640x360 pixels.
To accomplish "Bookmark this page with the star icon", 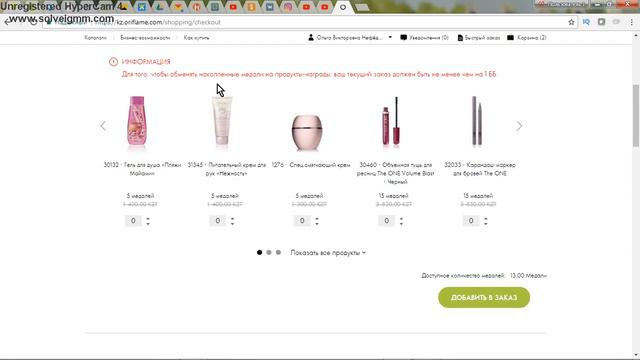I will tap(571, 22).
